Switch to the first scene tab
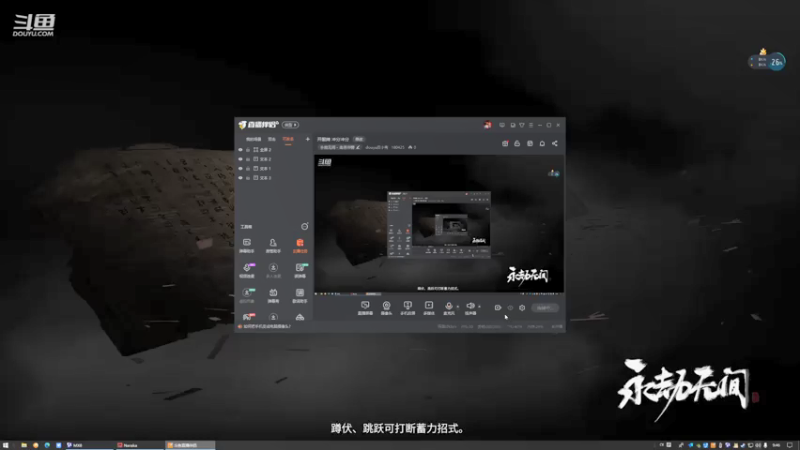 253,139
